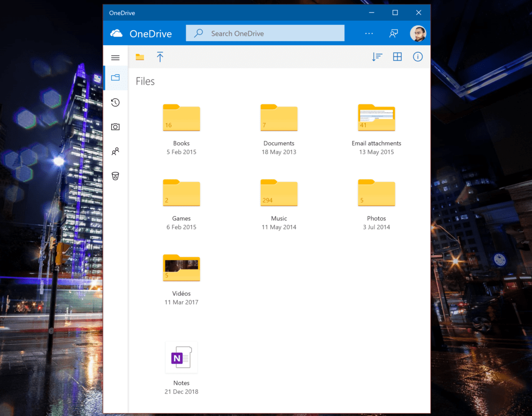Click the Music folder name label

pos(279,218)
